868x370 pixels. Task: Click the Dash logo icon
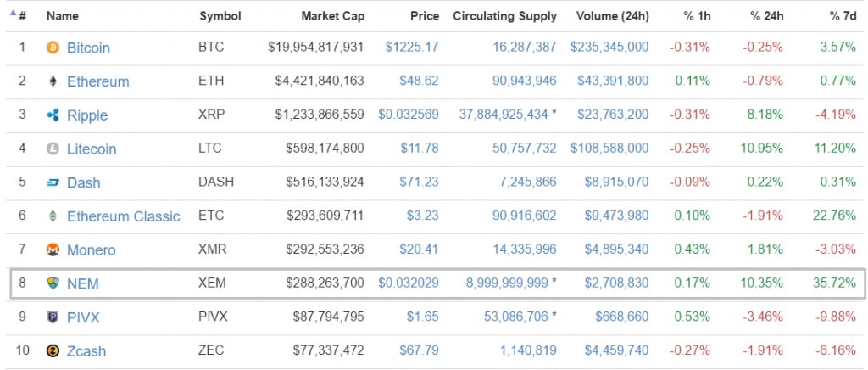click(53, 182)
